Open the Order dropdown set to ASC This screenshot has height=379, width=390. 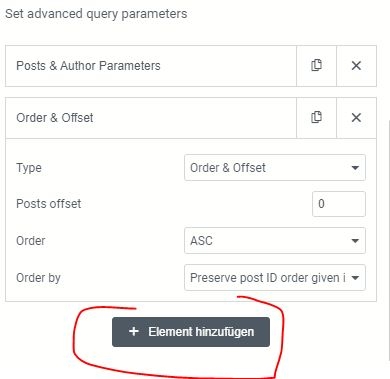[275, 240]
